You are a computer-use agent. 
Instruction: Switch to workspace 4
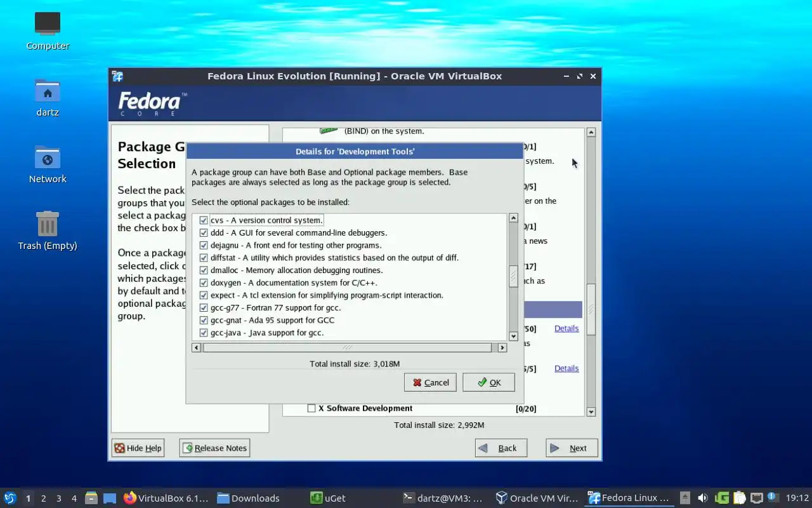tap(74, 498)
